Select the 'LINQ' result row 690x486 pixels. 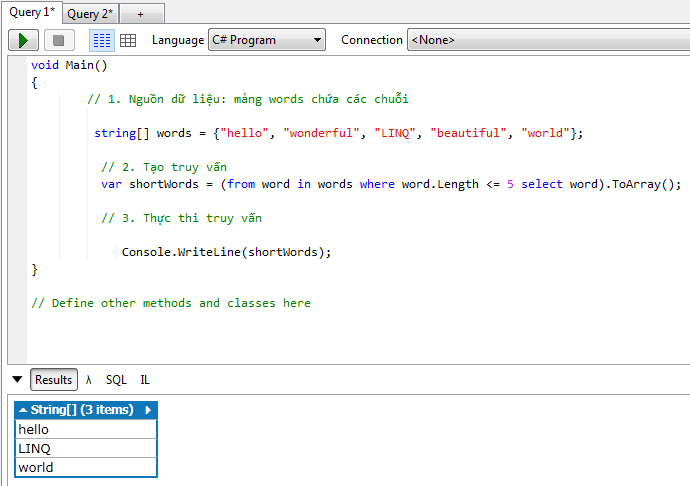(x=85, y=448)
